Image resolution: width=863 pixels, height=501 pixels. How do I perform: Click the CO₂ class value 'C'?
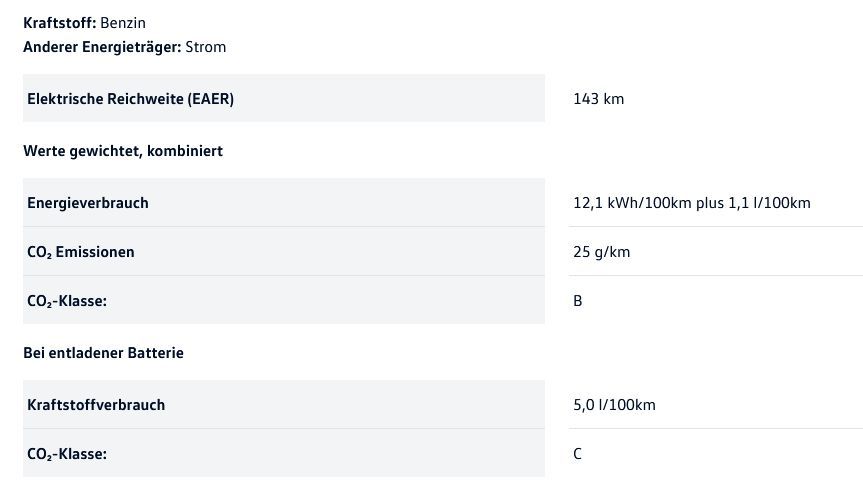point(578,454)
